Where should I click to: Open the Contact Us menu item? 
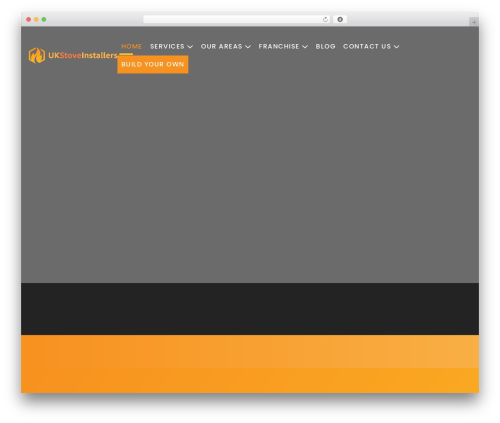[367, 47]
